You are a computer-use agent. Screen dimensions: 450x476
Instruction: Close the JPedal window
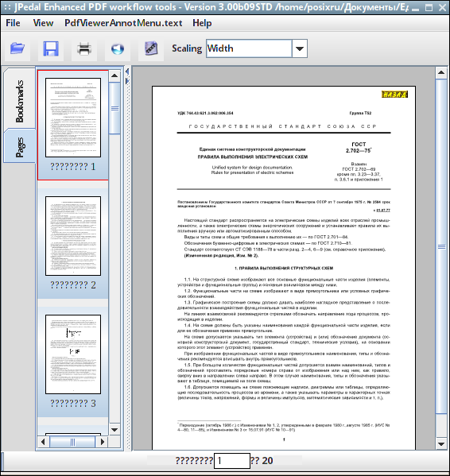pos(442,8)
